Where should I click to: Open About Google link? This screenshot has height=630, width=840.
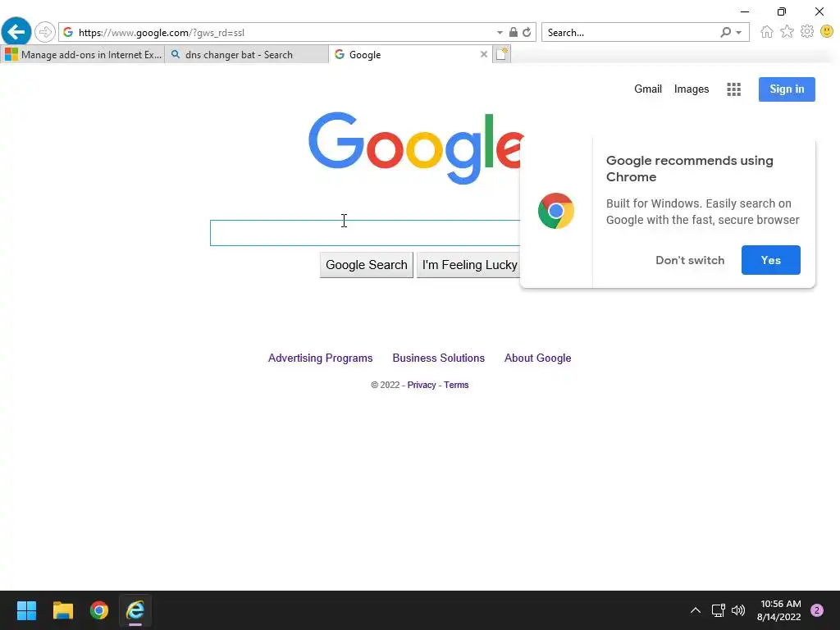click(x=537, y=358)
